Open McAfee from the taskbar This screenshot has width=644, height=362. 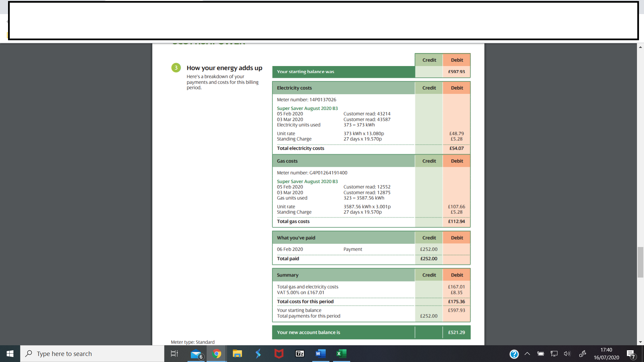pos(279,354)
